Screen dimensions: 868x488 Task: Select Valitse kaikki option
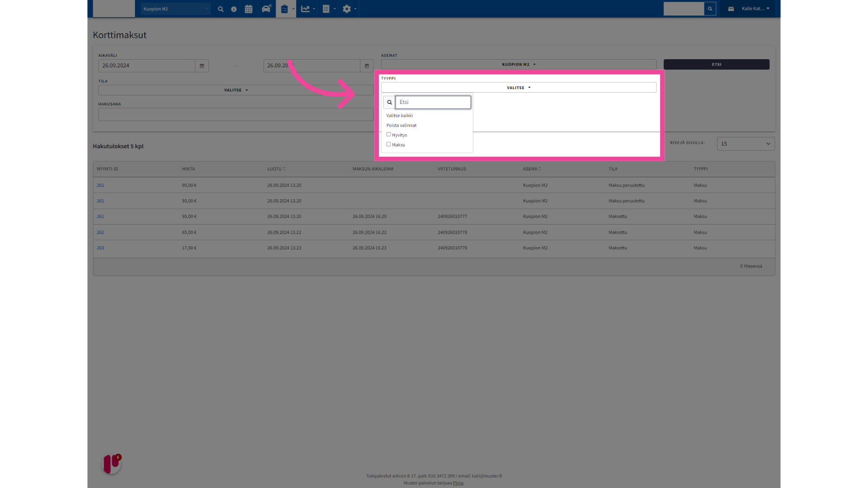(400, 116)
